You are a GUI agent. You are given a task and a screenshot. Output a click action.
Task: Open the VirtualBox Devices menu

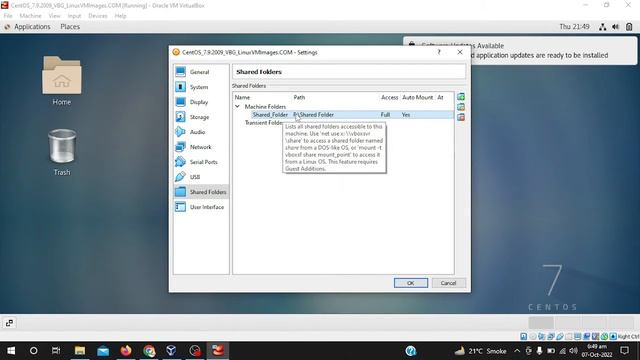tap(98, 16)
